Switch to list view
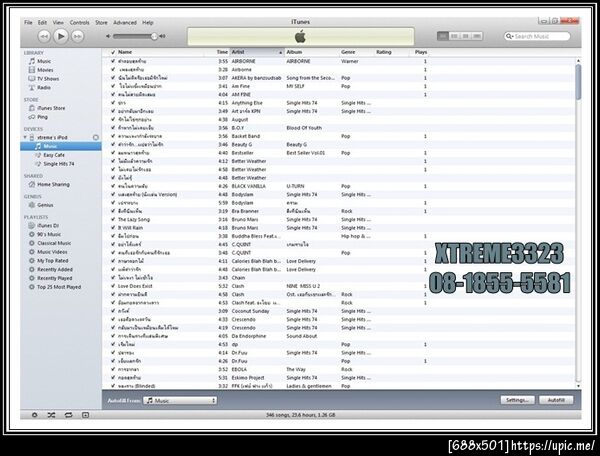 (x=443, y=36)
